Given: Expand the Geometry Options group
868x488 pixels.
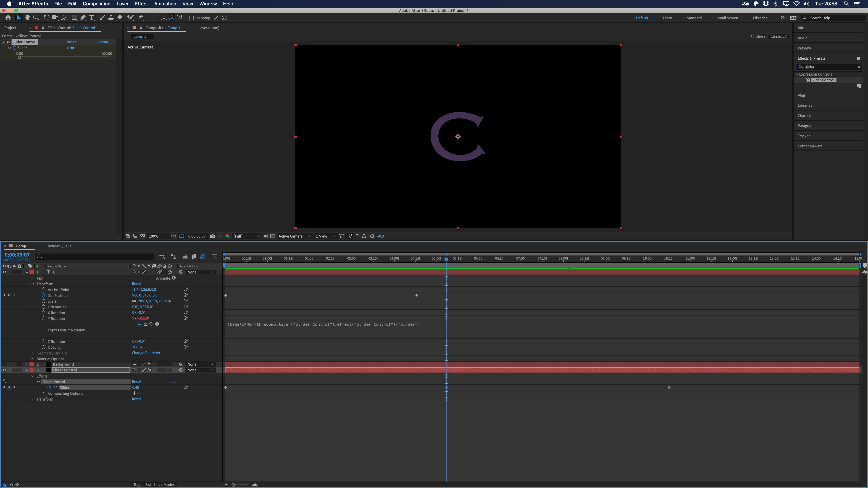Looking at the screenshot, I should [32, 353].
